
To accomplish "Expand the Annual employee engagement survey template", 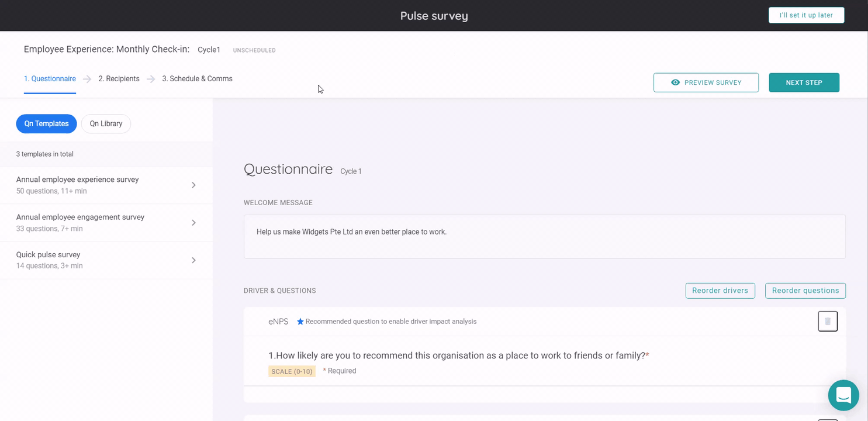I will [193, 222].
